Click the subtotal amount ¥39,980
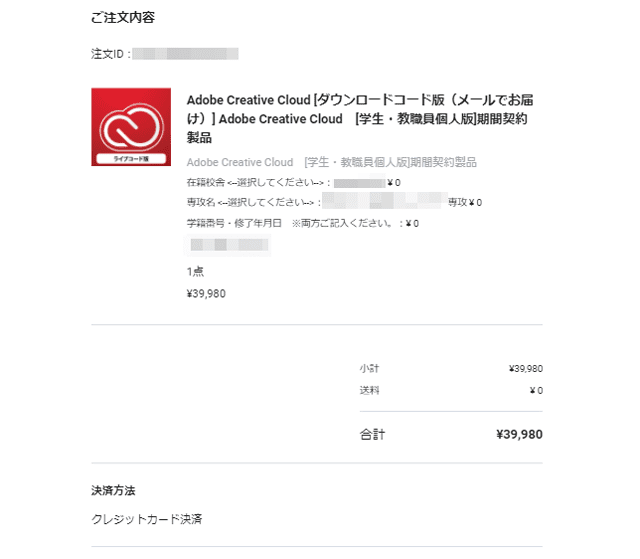 click(526, 369)
